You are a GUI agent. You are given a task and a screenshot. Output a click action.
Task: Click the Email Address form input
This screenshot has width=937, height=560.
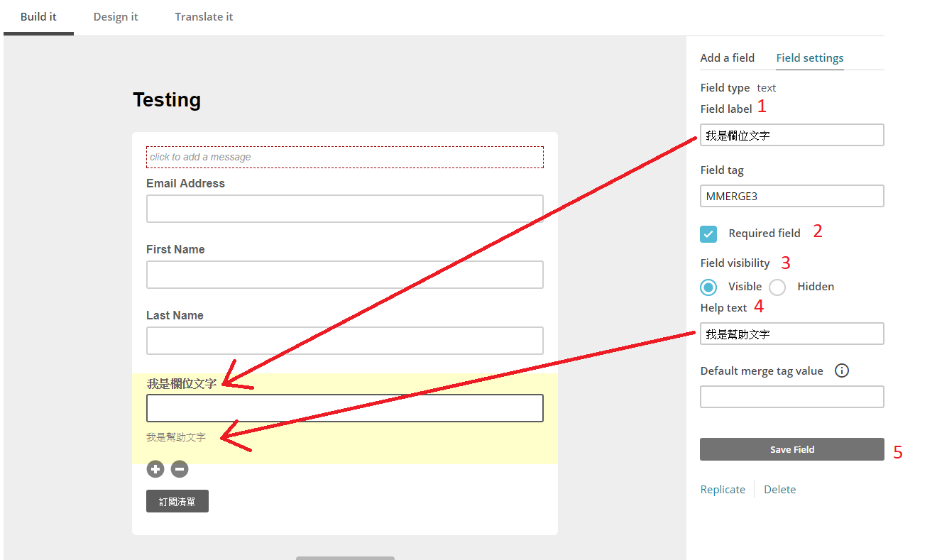(x=345, y=209)
